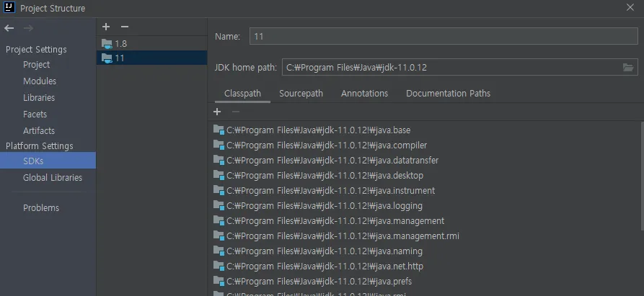Select the java.compiler classpath path text
The image size is (644, 296).
coord(327,145)
